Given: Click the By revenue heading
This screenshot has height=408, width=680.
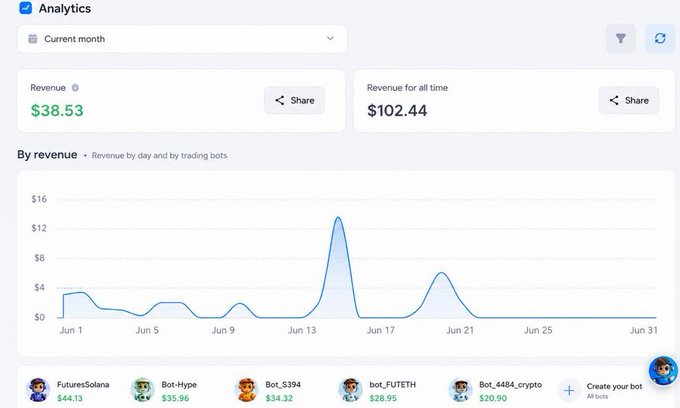Looking at the screenshot, I should [47, 155].
